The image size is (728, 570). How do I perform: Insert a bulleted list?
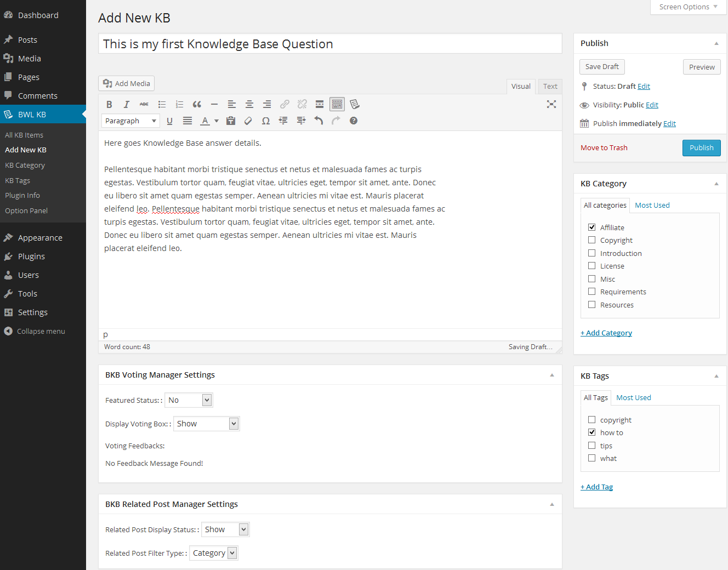[x=162, y=104]
